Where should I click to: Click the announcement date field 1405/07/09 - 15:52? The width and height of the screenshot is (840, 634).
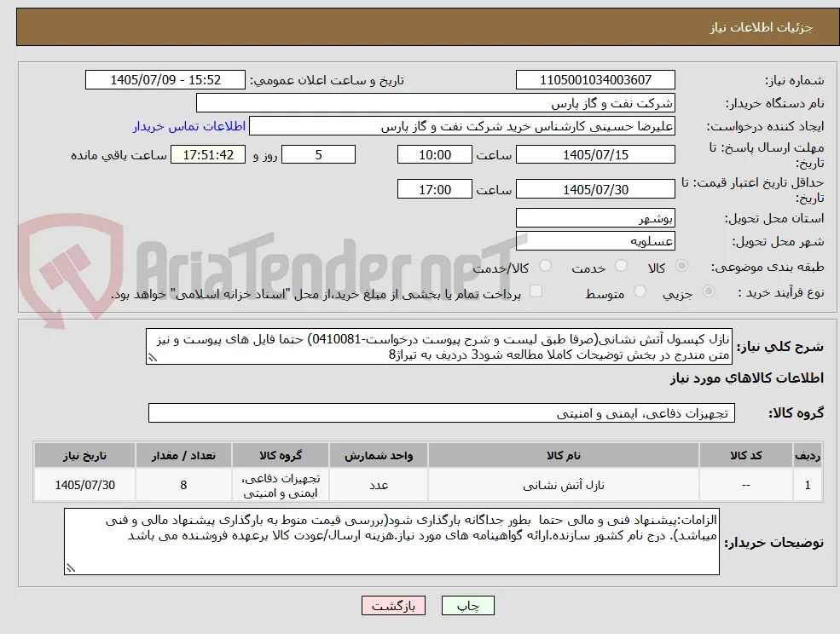(x=165, y=80)
